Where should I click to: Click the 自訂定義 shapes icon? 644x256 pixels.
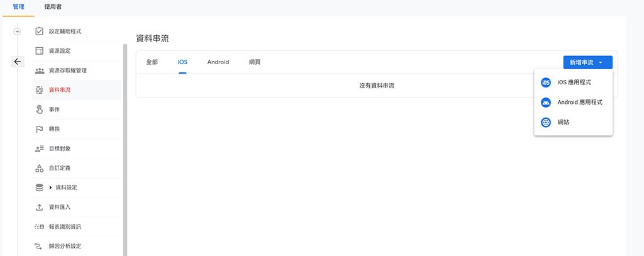point(40,168)
